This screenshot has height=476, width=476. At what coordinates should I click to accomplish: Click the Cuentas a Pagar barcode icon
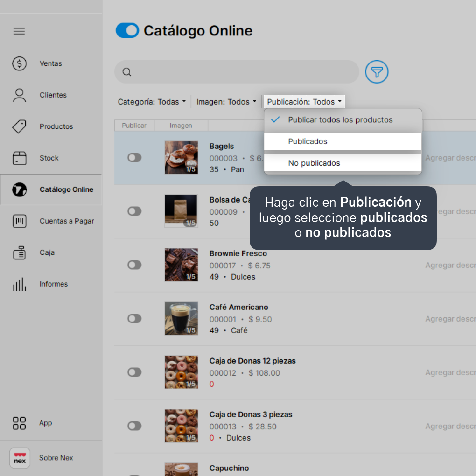[x=20, y=221]
